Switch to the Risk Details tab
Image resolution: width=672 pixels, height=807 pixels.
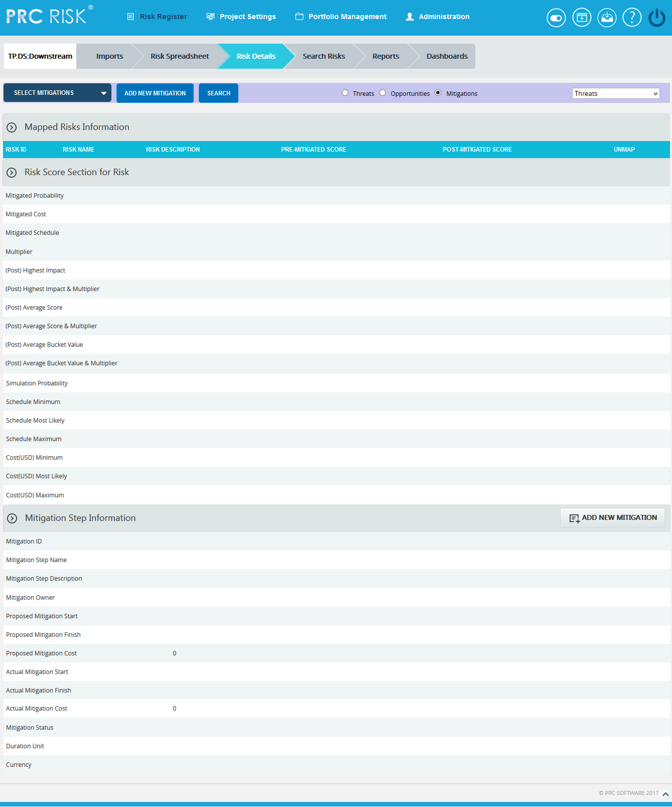[x=256, y=56]
